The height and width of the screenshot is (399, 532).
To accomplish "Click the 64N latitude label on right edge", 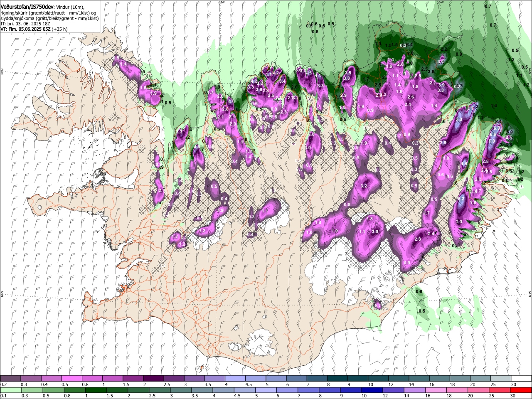I will pos(530,293).
